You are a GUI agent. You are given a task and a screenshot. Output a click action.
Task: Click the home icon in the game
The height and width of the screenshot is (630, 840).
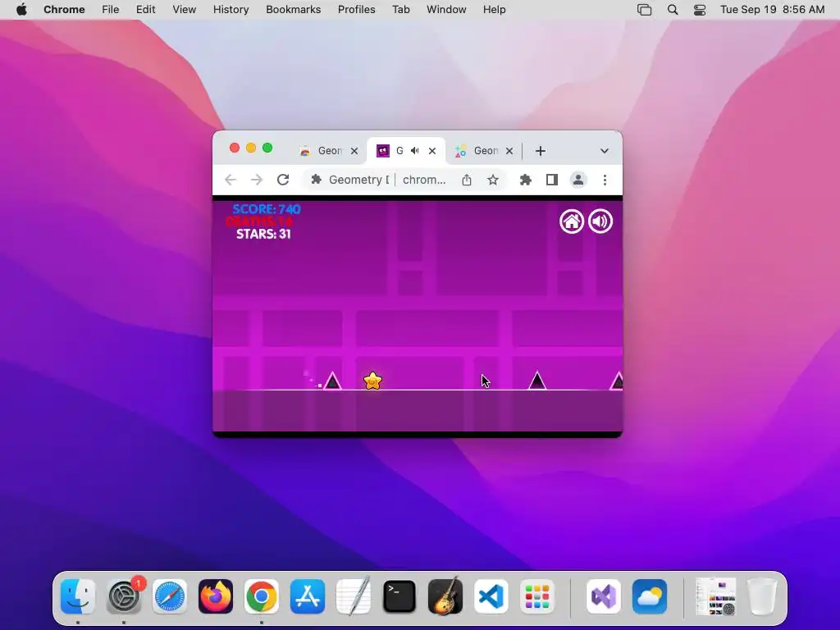tap(572, 221)
